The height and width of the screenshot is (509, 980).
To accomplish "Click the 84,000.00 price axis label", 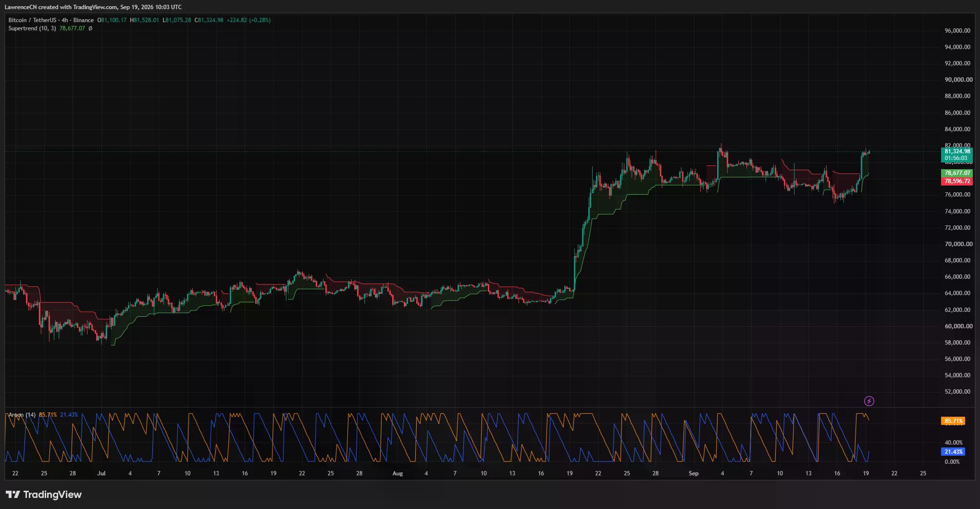I will [x=958, y=129].
